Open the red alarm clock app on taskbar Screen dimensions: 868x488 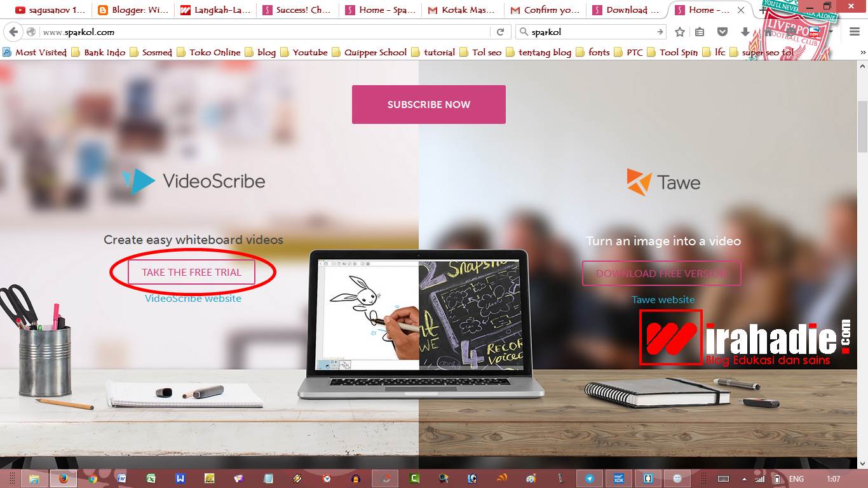(x=327, y=478)
